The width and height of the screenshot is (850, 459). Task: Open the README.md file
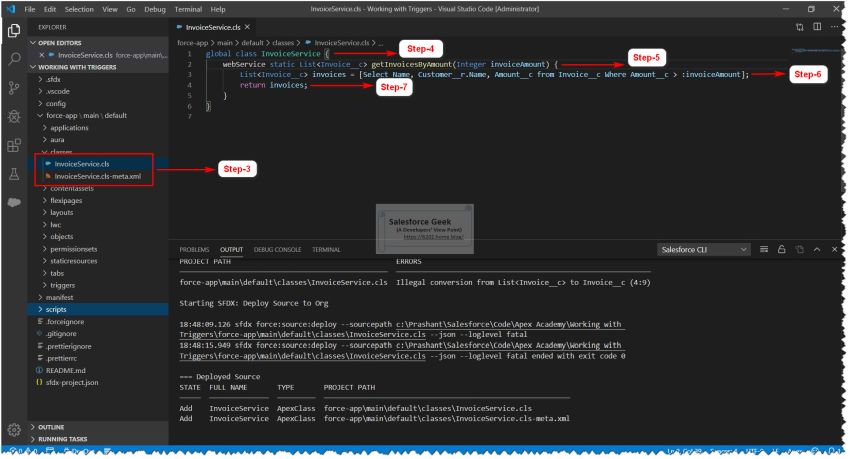pos(66,370)
